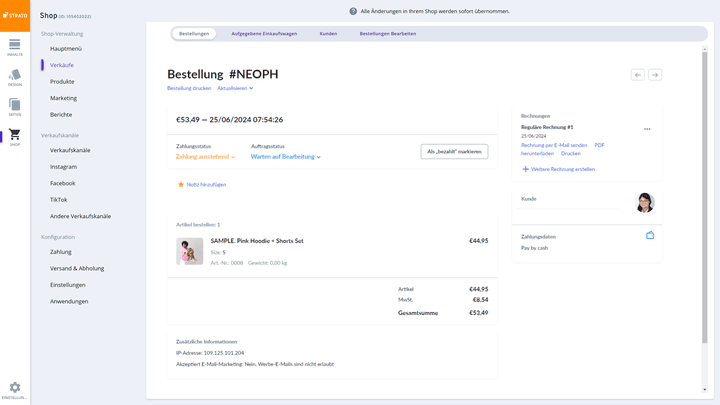
Task: Expand the Aktualisieren dropdown
Action: 235,88
